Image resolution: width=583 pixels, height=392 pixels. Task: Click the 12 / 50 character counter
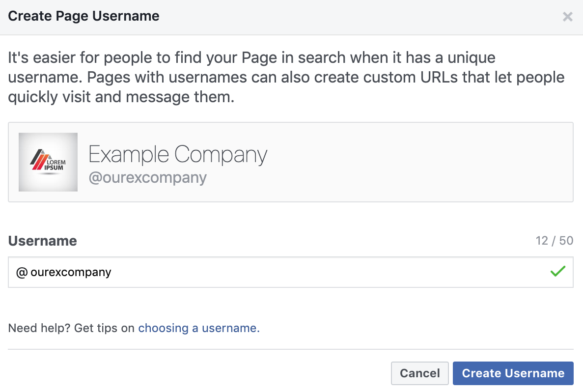[x=555, y=241]
